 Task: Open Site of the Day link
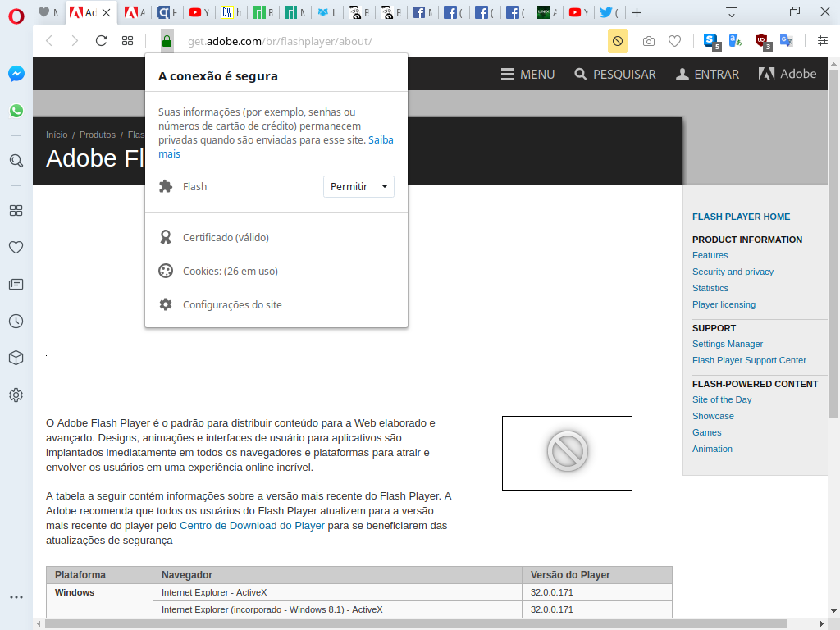(722, 399)
